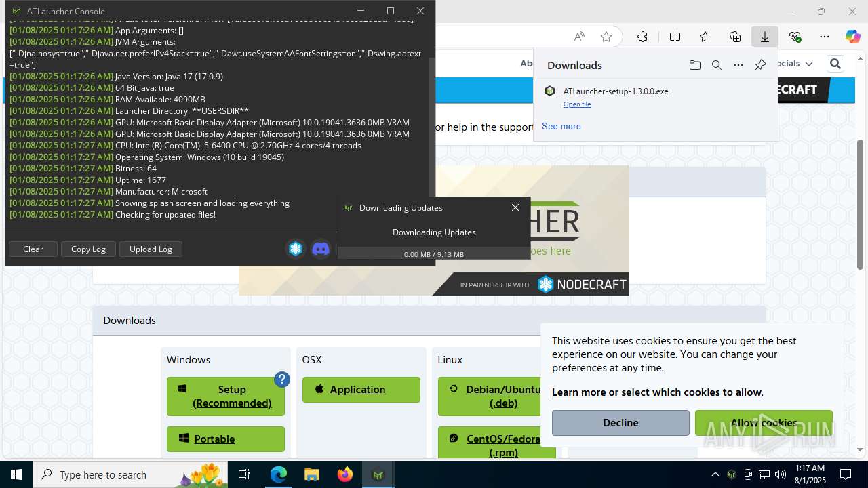
Task: Click Copy Log button
Action: point(88,249)
